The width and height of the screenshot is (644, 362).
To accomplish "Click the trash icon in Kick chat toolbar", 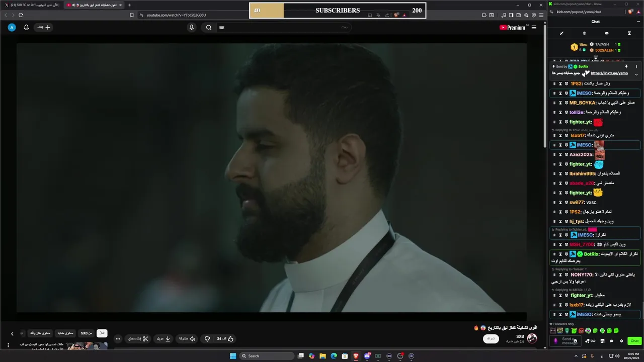I will click(x=584, y=33).
